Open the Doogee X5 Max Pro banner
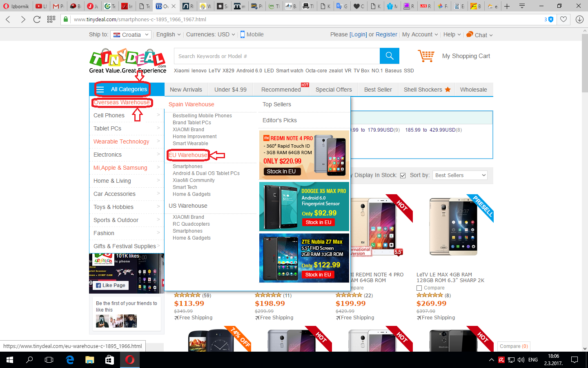This screenshot has width=588, height=368. [304, 206]
